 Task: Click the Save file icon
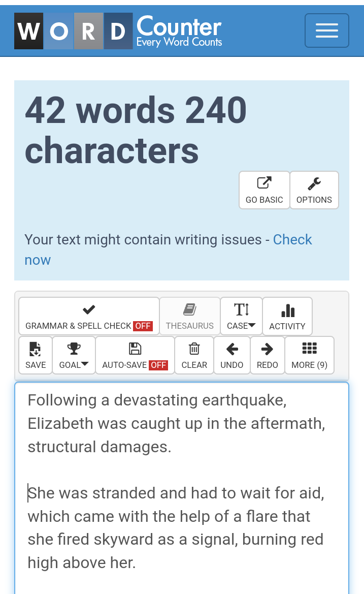point(35,349)
